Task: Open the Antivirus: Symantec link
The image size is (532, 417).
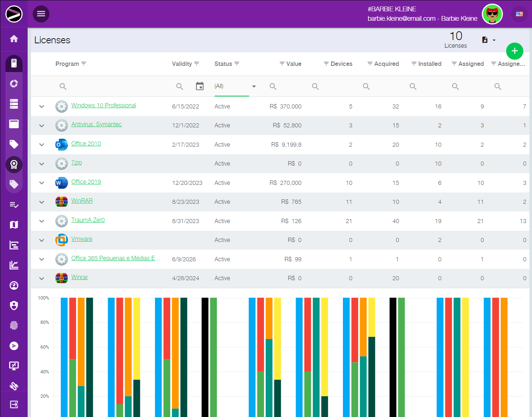Action: point(96,124)
